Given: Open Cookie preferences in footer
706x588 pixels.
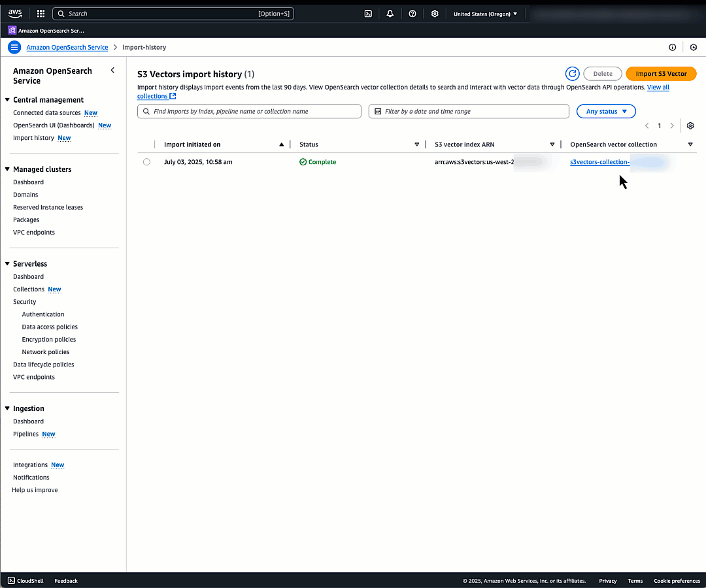Looking at the screenshot, I should (x=677, y=581).
